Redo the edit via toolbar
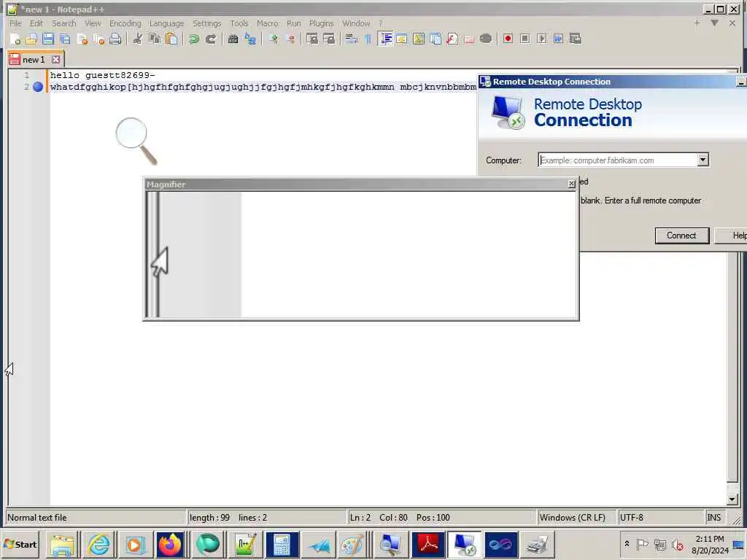 click(x=211, y=39)
